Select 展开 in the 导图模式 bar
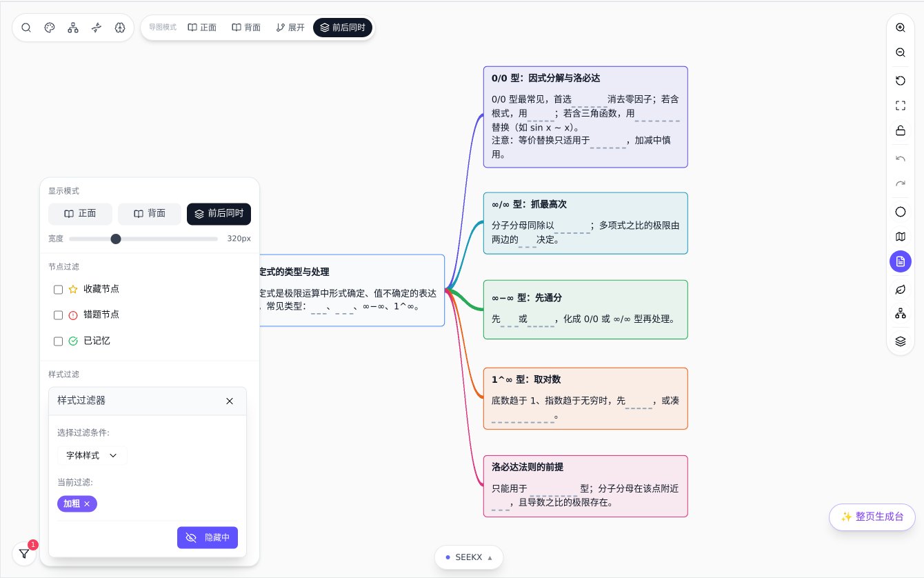This screenshot has height=578, width=924. (290, 28)
